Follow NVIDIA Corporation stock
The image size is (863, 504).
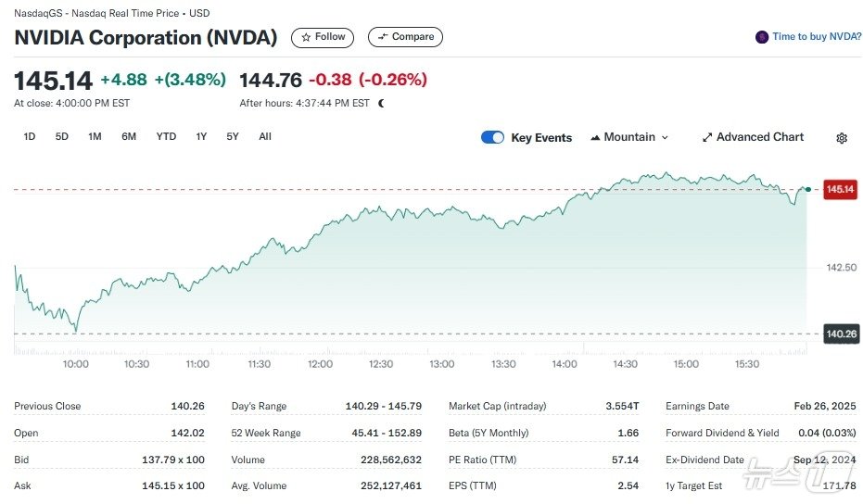point(324,37)
